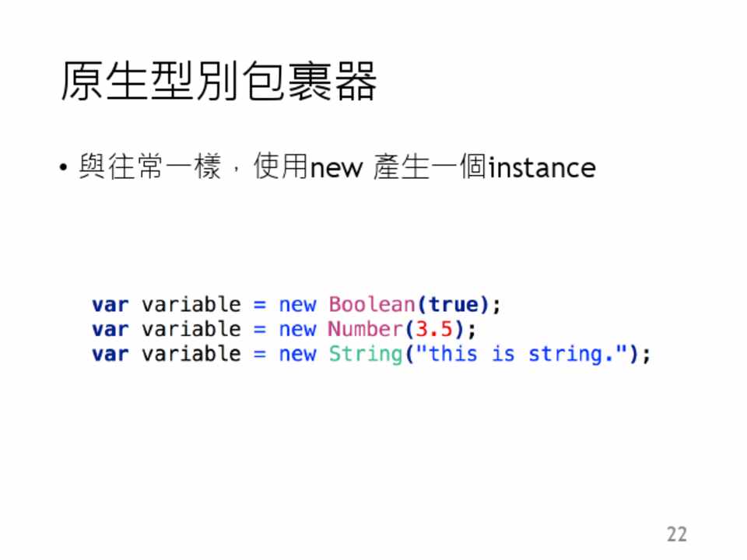Click the 'true' argument in the Boolean line

[x=453, y=304]
